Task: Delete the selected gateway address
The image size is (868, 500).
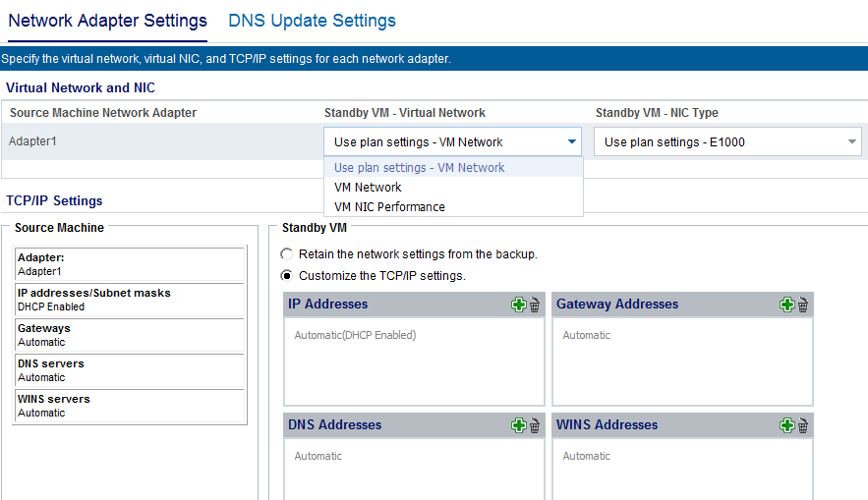Action: [803, 305]
